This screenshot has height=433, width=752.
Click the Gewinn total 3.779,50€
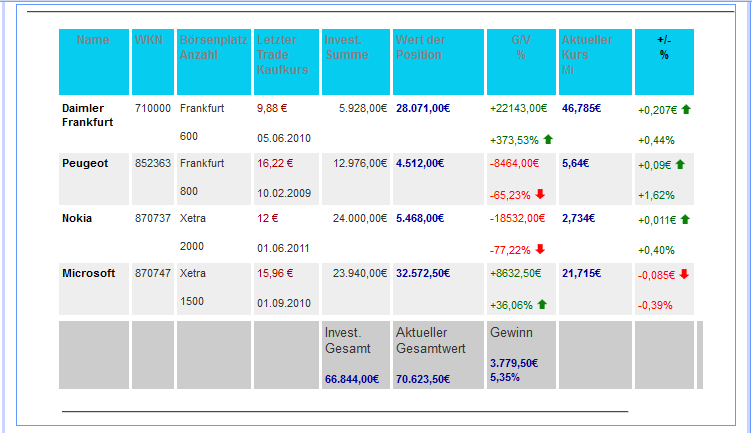point(514,363)
